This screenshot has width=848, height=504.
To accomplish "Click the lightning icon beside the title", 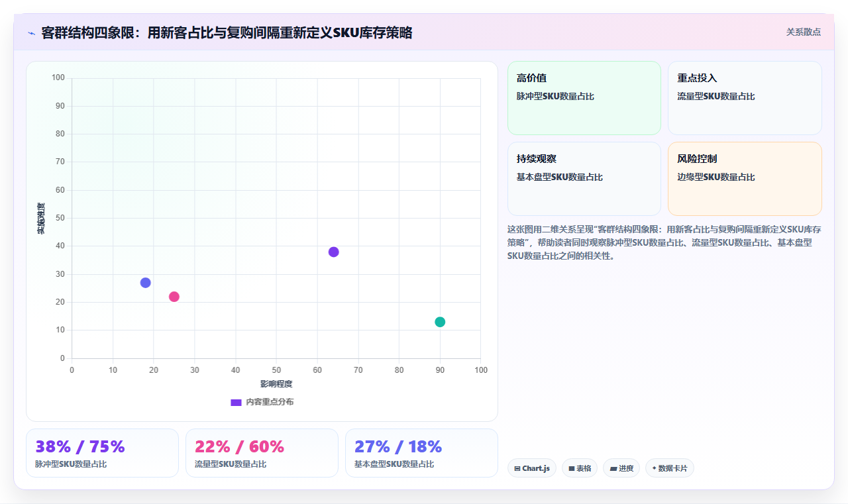I will 31,33.
